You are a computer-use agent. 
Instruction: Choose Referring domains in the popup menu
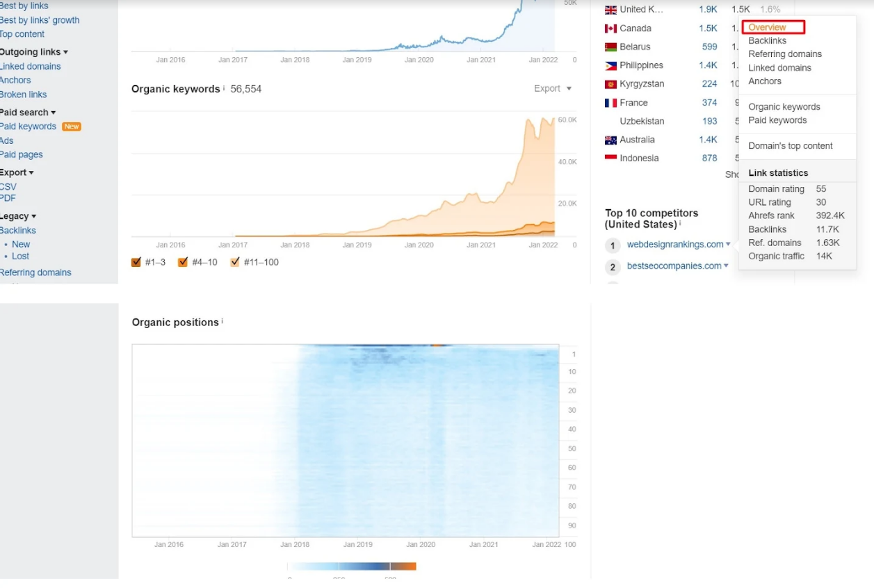click(784, 54)
